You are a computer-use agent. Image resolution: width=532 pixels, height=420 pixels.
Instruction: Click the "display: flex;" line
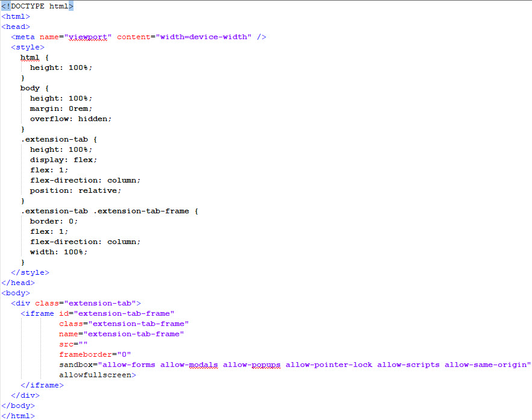[x=63, y=160]
